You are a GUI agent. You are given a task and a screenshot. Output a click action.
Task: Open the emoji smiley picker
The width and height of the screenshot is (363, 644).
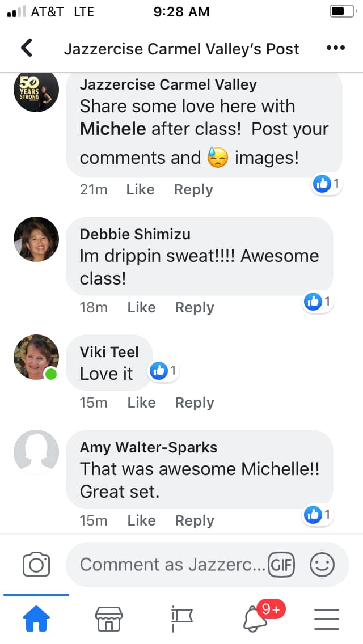[x=322, y=565]
